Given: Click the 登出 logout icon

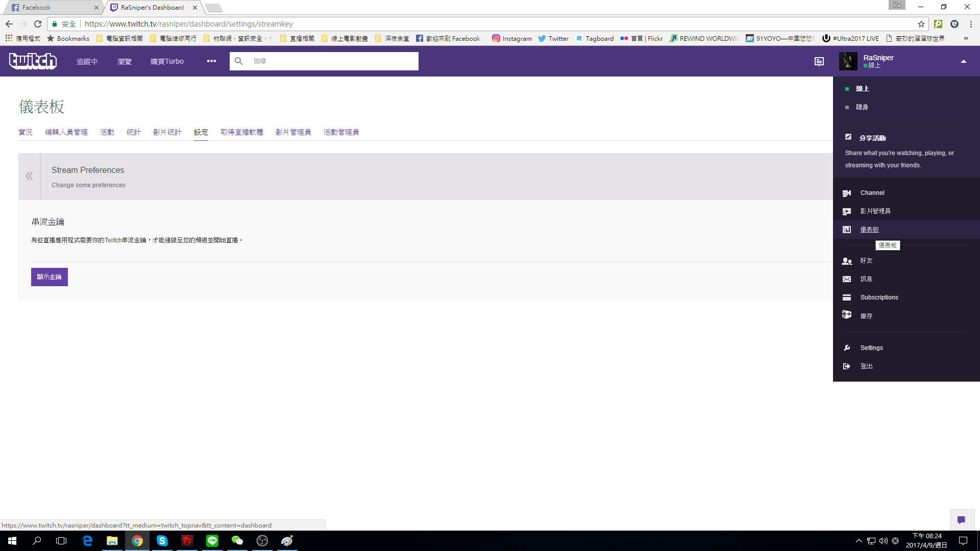Looking at the screenshot, I should (x=847, y=366).
